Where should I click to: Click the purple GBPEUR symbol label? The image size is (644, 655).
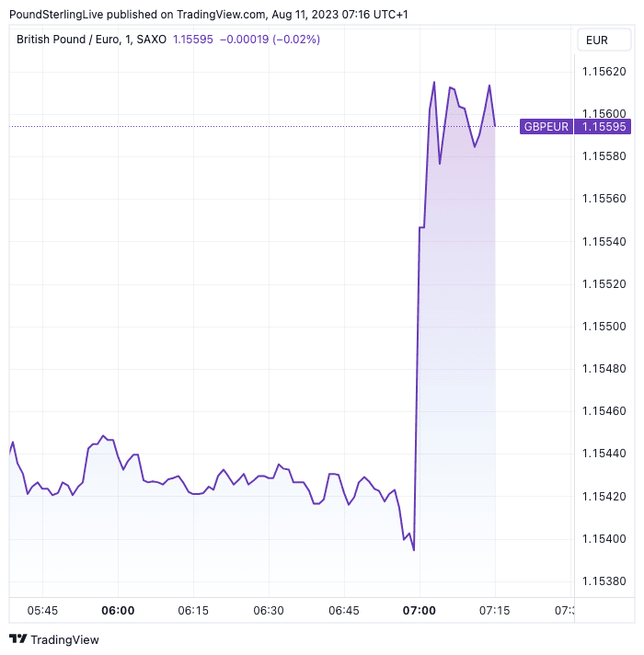tap(546, 127)
